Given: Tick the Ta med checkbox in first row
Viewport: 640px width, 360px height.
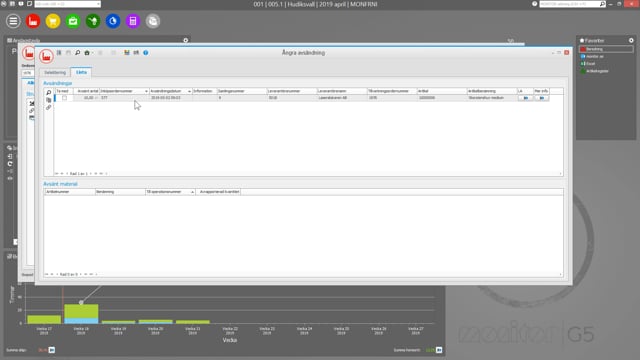Looking at the screenshot, I should (64, 98).
